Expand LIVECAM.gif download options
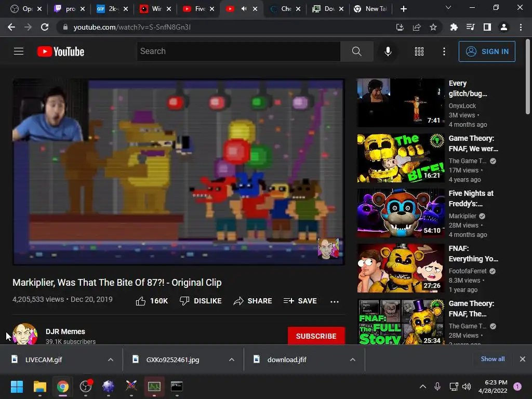532x399 pixels. tap(111, 360)
